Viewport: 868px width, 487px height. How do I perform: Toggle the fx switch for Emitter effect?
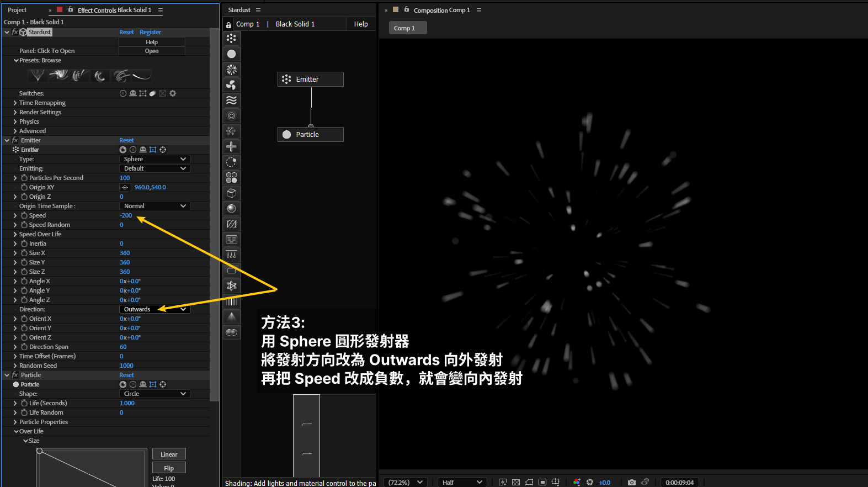(x=15, y=140)
